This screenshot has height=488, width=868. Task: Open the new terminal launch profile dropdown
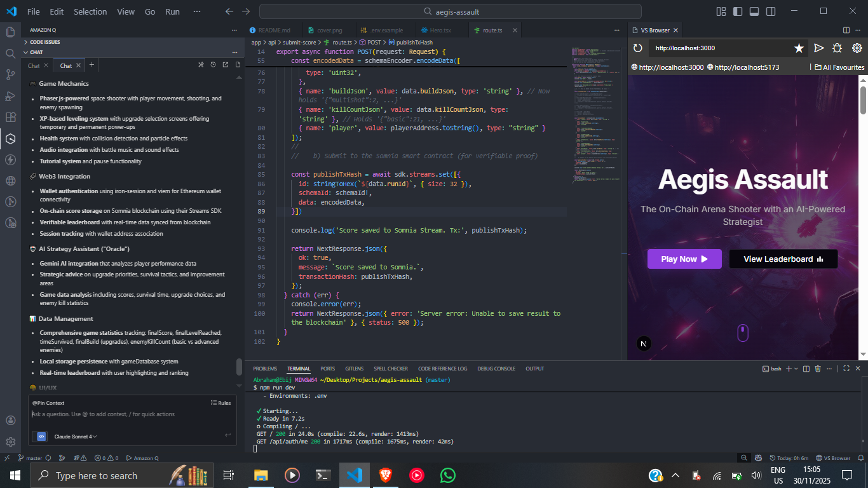point(796,369)
